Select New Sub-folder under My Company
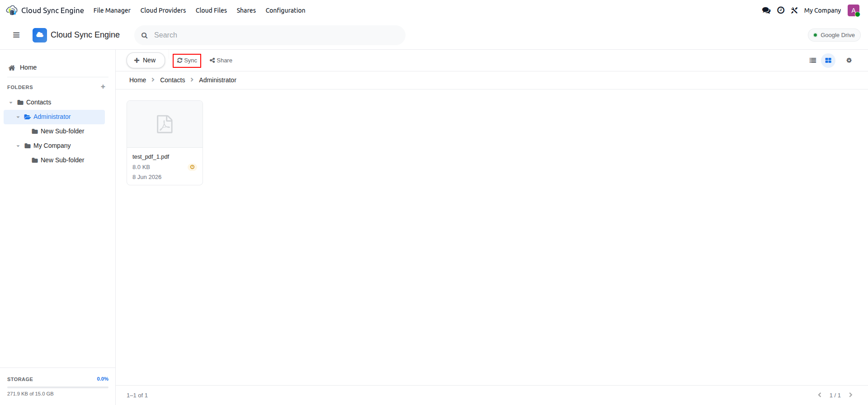 [62, 160]
